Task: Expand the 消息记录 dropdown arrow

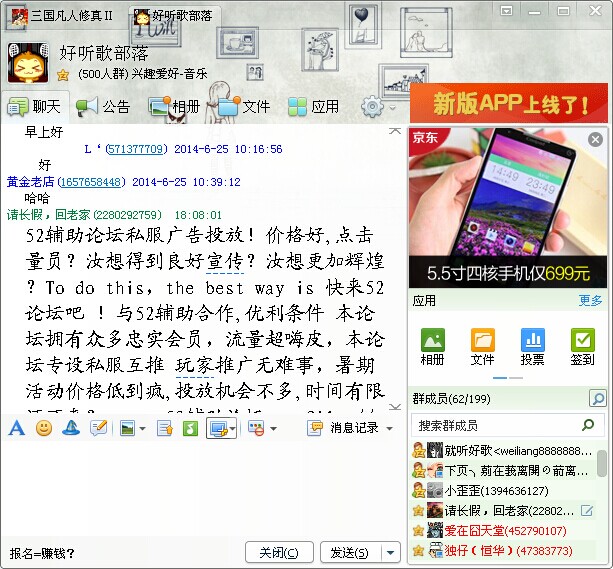Action: 389,429
